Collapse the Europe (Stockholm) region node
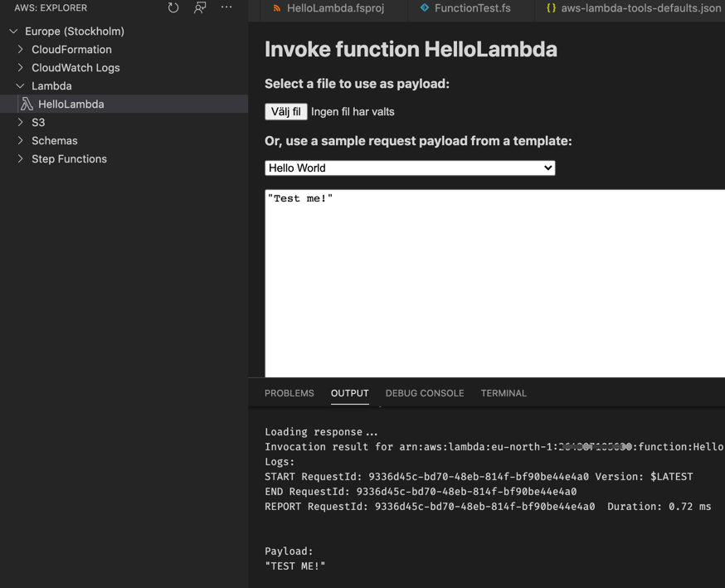The height and width of the screenshot is (588, 725). pos(14,32)
